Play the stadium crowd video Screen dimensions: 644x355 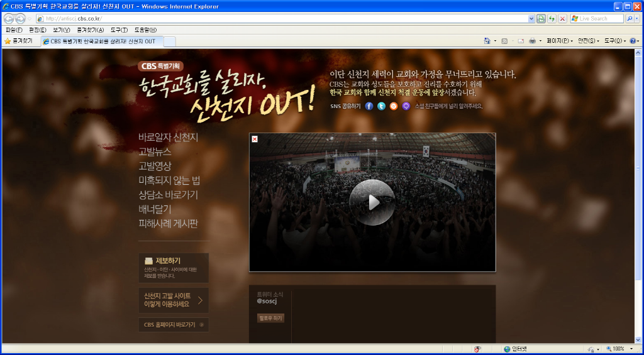tap(372, 202)
